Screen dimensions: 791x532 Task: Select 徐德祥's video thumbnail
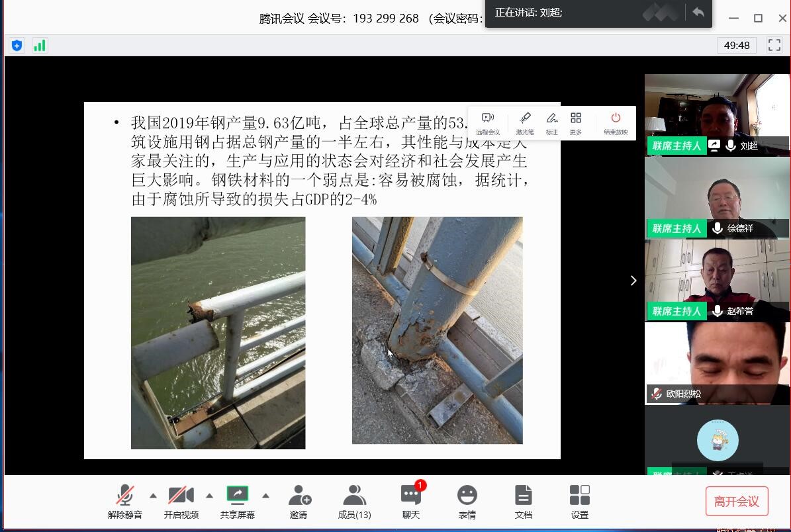[x=717, y=197]
